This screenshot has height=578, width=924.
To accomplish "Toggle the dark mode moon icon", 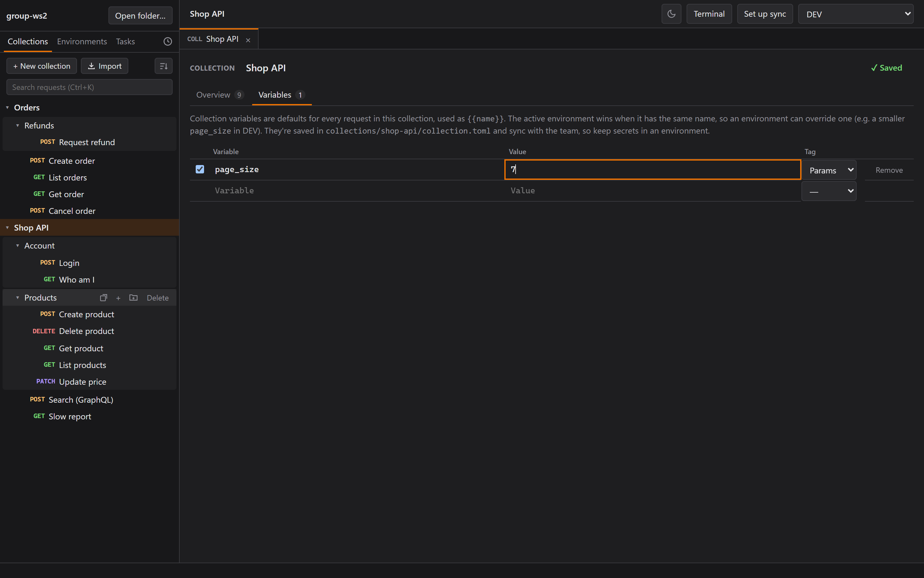I will click(671, 14).
